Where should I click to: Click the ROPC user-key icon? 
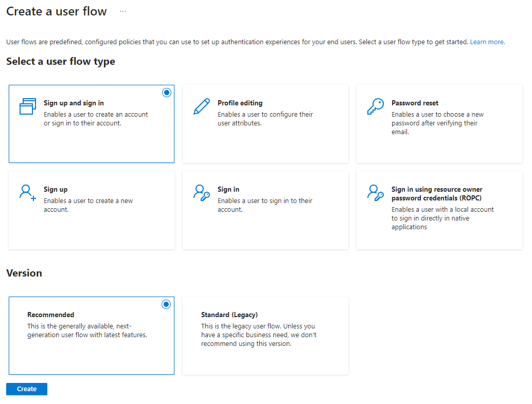tap(376, 193)
